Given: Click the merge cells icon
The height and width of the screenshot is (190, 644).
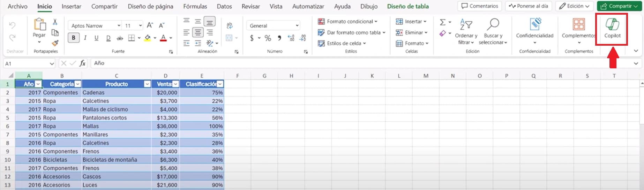Looking at the screenshot, I should pyautogui.click(x=229, y=38).
